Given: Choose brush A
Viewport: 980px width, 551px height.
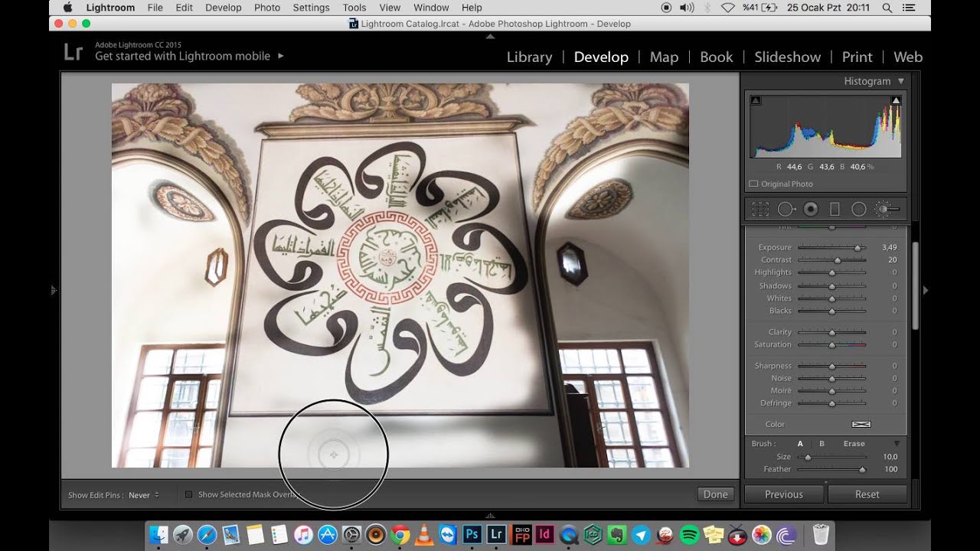Looking at the screenshot, I should pyautogui.click(x=800, y=444).
